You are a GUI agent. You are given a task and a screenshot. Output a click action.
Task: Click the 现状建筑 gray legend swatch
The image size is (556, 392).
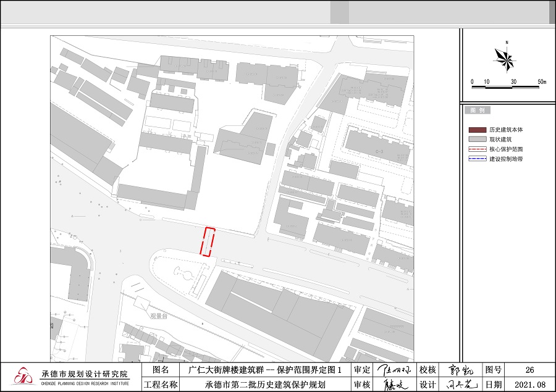[478, 140]
